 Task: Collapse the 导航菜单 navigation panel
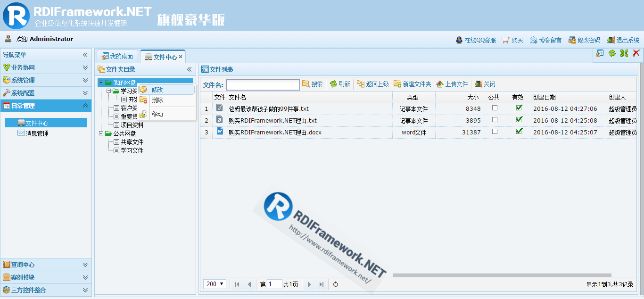(x=85, y=55)
